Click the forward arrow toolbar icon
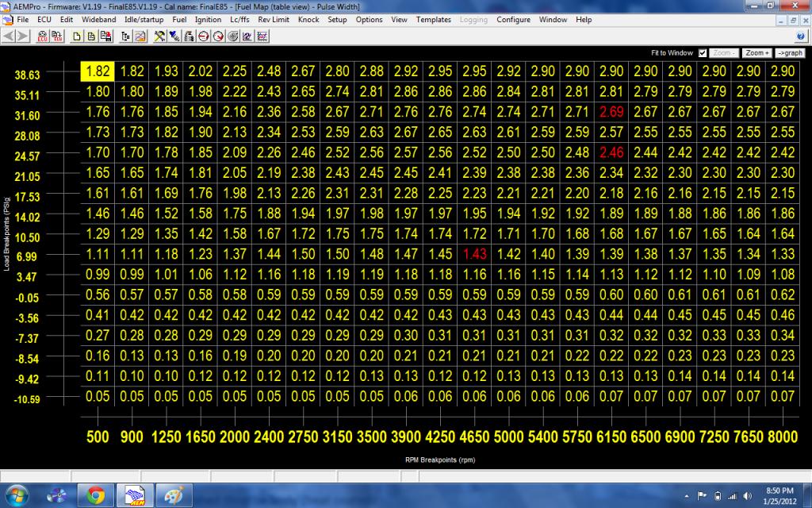Viewport: 812px width, 508px height. 23,36
